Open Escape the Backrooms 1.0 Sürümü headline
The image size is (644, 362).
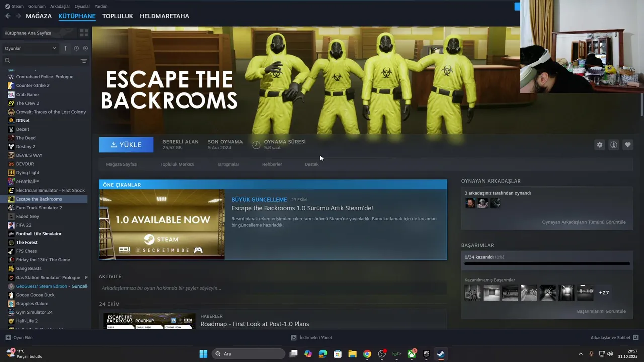(302, 208)
